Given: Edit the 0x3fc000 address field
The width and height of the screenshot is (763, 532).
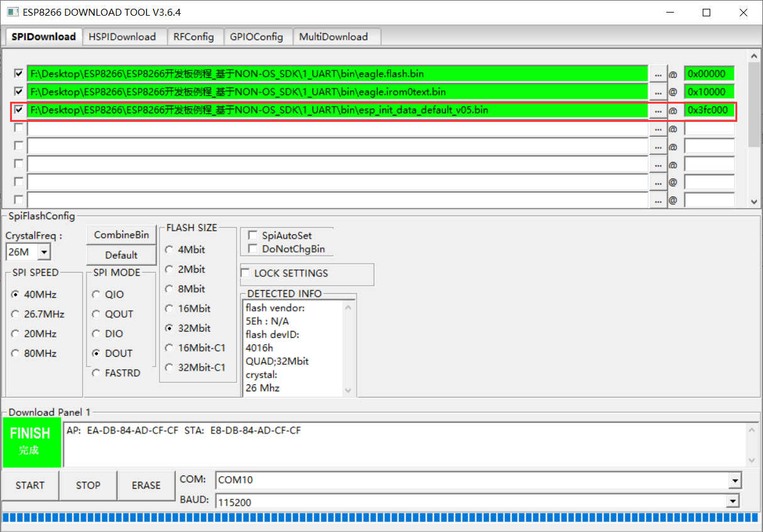Looking at the screenshot, I should click(x=709, y=110).
